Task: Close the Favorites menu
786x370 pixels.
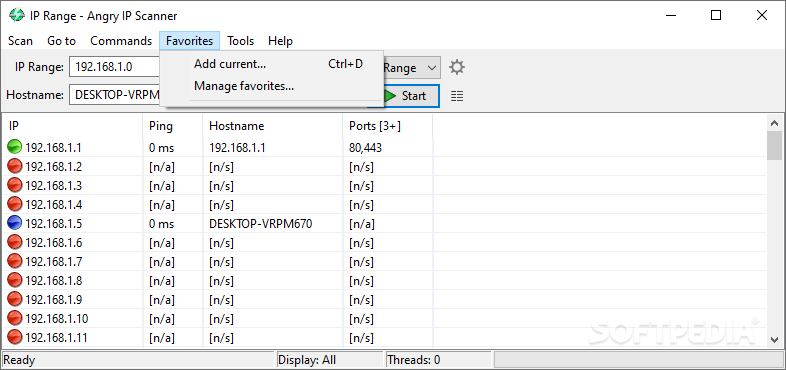Action: [189, 41]
